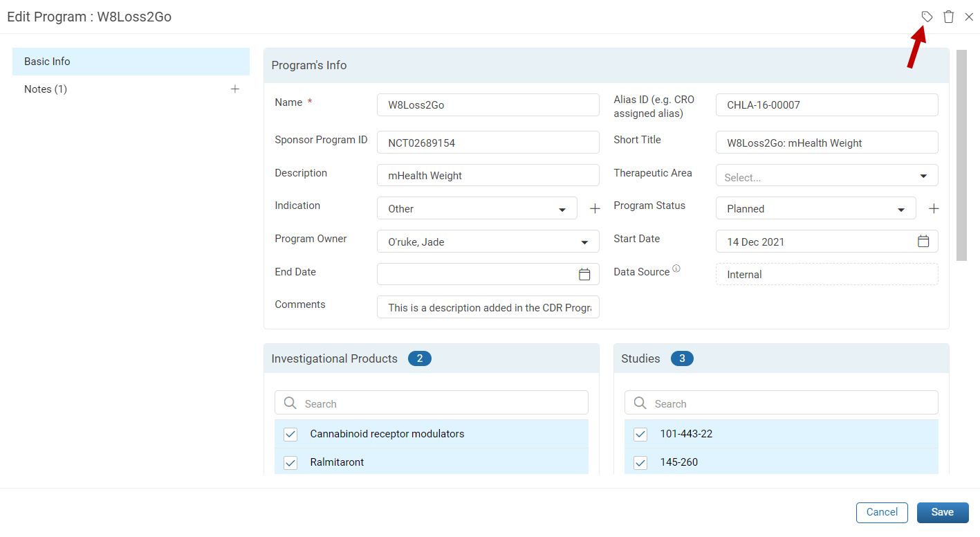Open Therapeutic Area dropdown
The image size is (980, 537).
[826, 175]
